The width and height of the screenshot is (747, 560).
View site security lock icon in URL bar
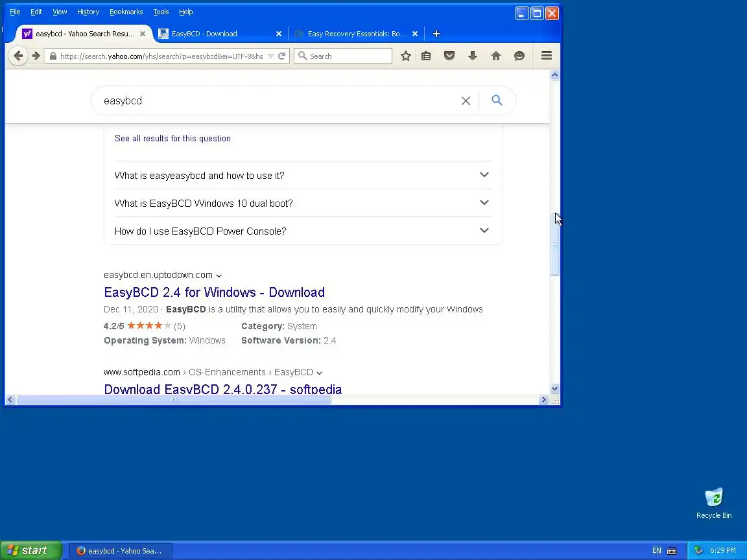(53, 56)
